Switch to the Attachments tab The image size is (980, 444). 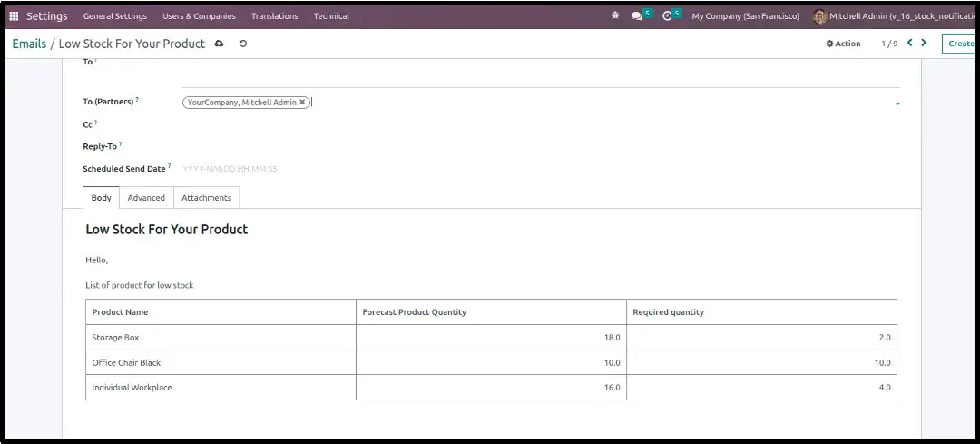[206, 198]
